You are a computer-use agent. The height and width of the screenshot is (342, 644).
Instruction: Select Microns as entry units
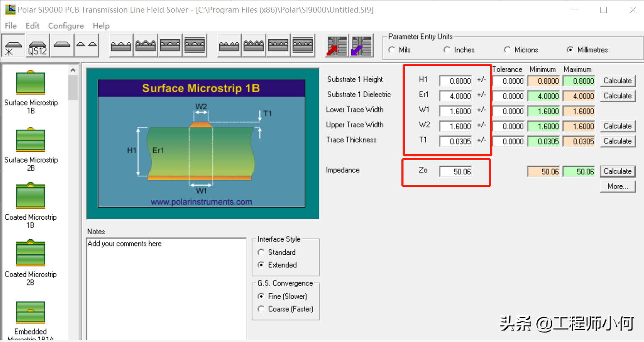521,50
